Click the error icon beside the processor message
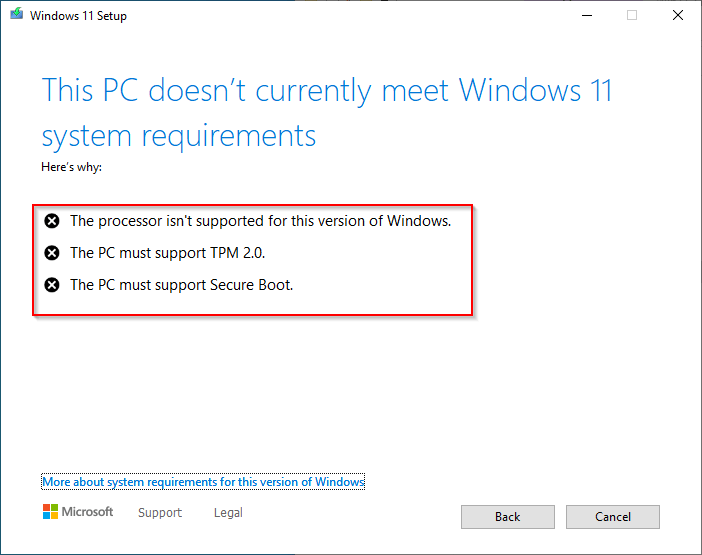 coord(52,221)
